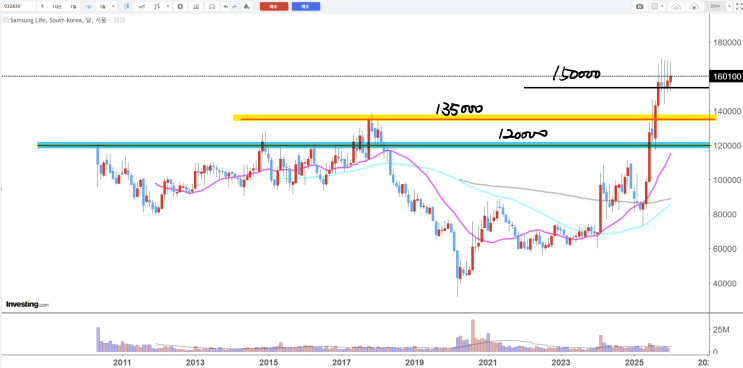The width and height of the screenshot is (743, 368).
Task: Select the highlighted weekly interval button
Action: pos(88,6)
